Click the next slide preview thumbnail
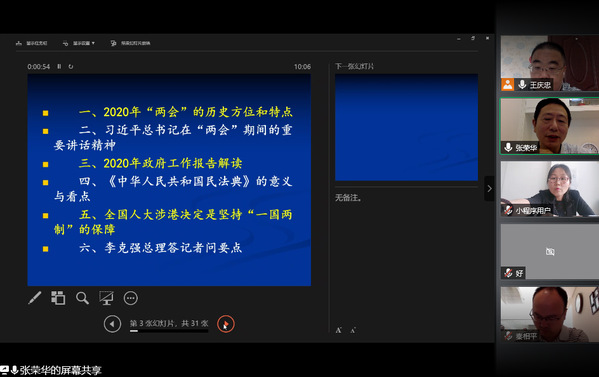599x377 pixels. (x=406, y=127)
